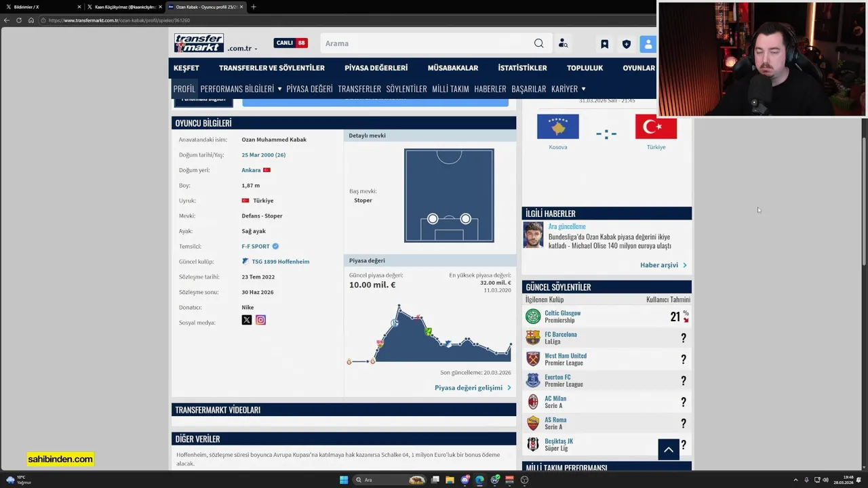Switch to Kaan Küçükyılmaz X browser tab
Image resolution: width=868 pixels, height=488 pixels.
tap(124, 7)
